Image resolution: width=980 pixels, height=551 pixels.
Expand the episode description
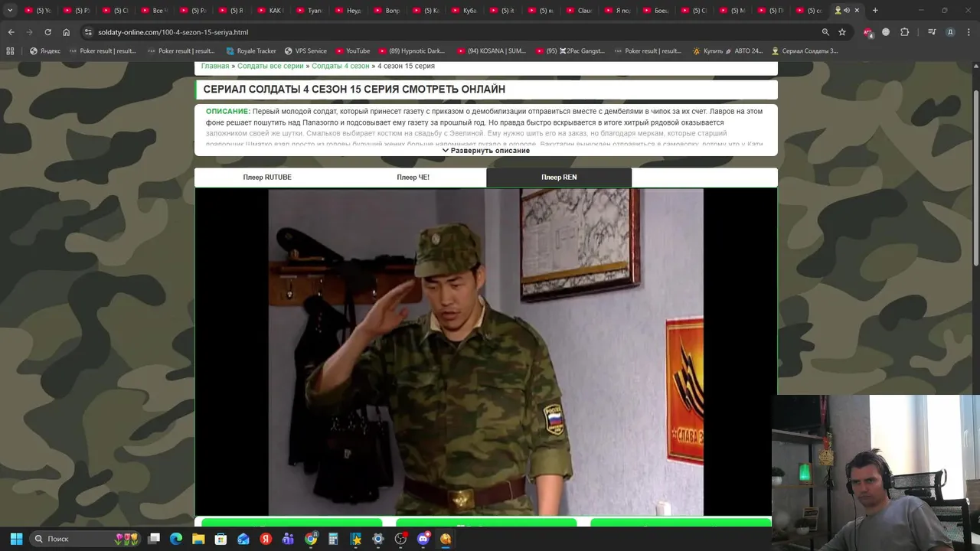click(x=486, y=151)
